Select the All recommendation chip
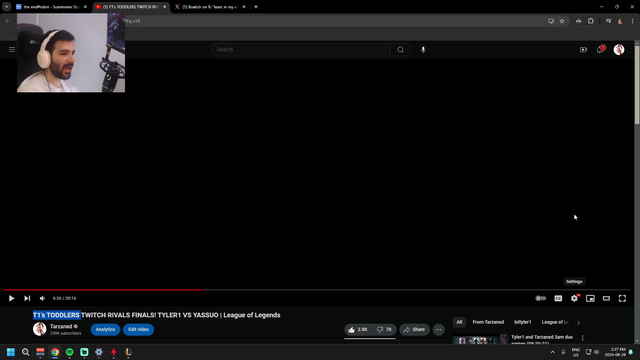640x360 pixels. pos(459,322)
